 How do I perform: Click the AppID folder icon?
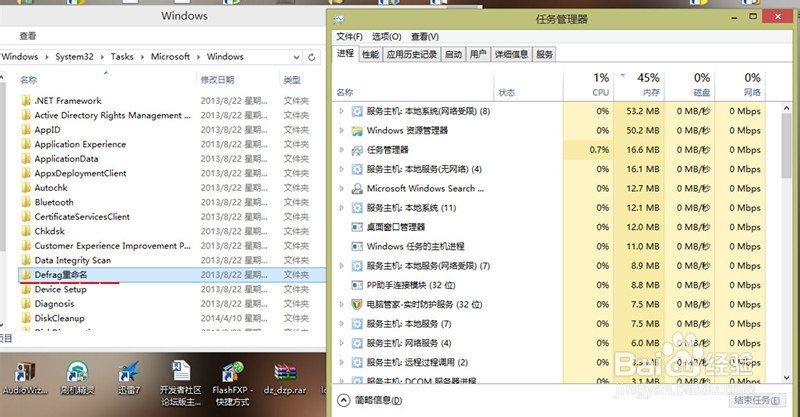click(26, 130)
